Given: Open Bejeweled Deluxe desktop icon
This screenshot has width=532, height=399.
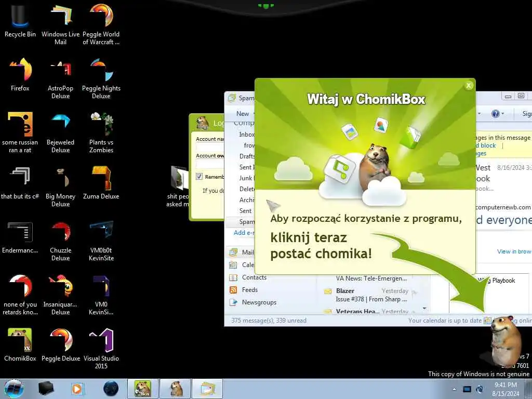Looking at the screenshot, I should coord(60,132).
